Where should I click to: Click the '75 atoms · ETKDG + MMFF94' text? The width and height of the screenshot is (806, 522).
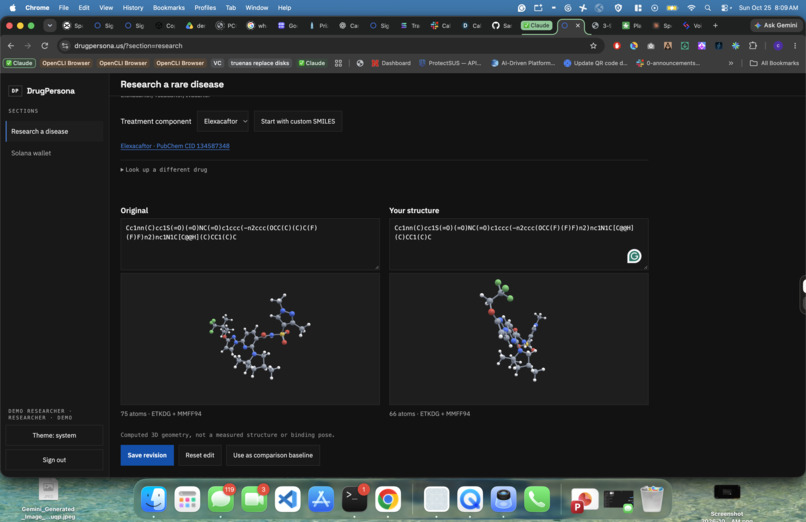[161, 414]
